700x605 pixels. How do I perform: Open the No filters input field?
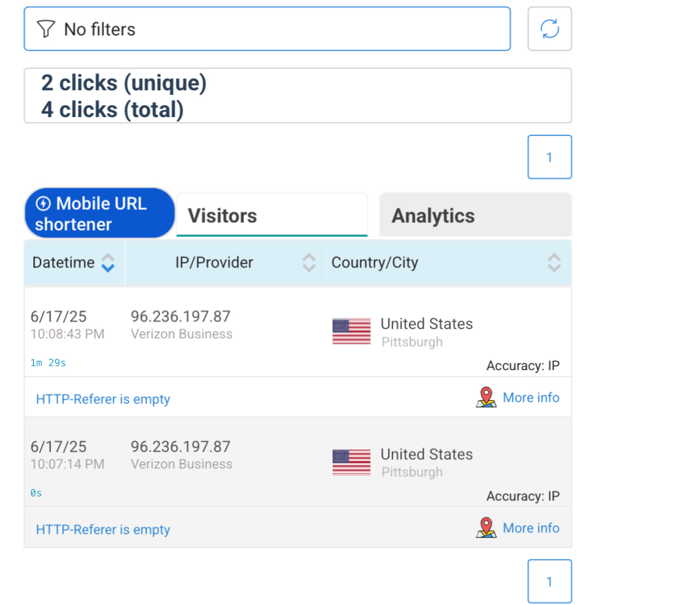pyautogui.click(x=267, y=29)
